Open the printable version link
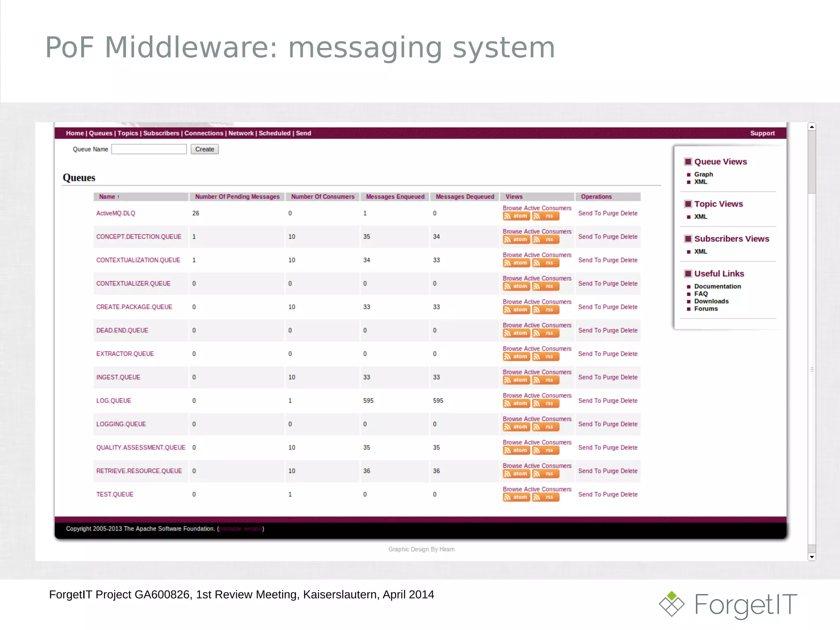The width and height of the screenshot is (840, 630). pyautogui.click(x=241, y=529)
